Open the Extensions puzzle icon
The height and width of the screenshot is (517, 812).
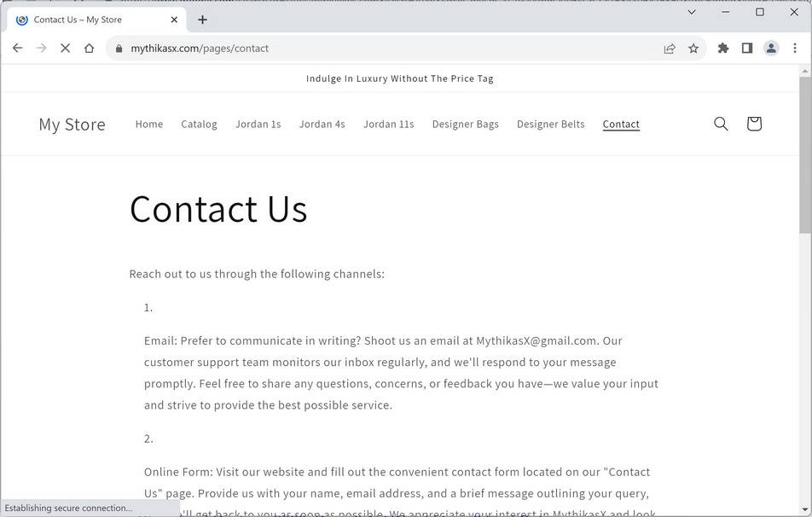tap(723, 49)
